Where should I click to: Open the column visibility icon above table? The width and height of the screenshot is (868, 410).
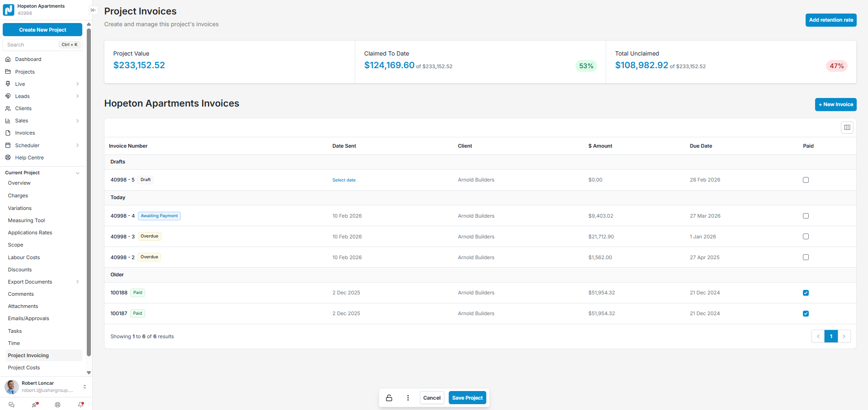(847, 127)
